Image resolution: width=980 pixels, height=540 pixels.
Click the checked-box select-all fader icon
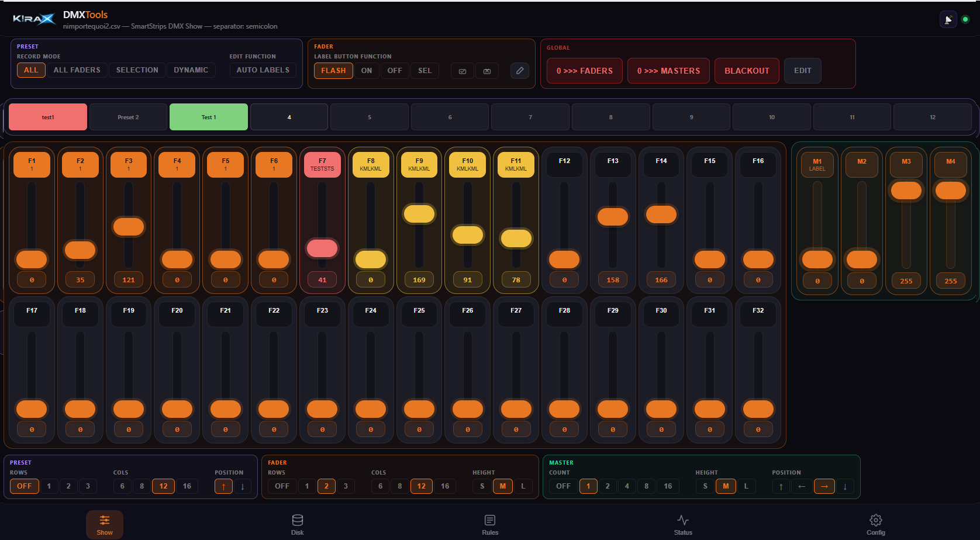[x=463, y=71]
